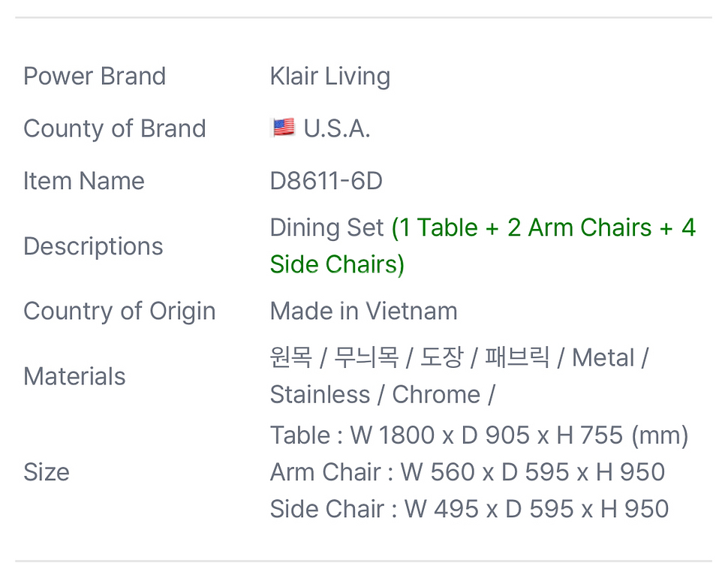Click the Dining Set text
This screenshot has width=728, height=563.
point(326,227)
